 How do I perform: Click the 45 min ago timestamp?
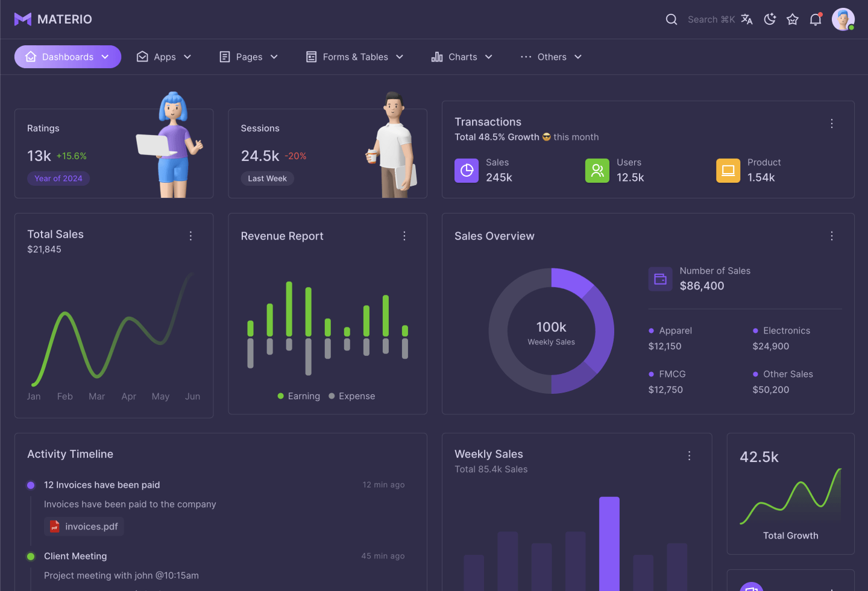click(x=383, y=556)
